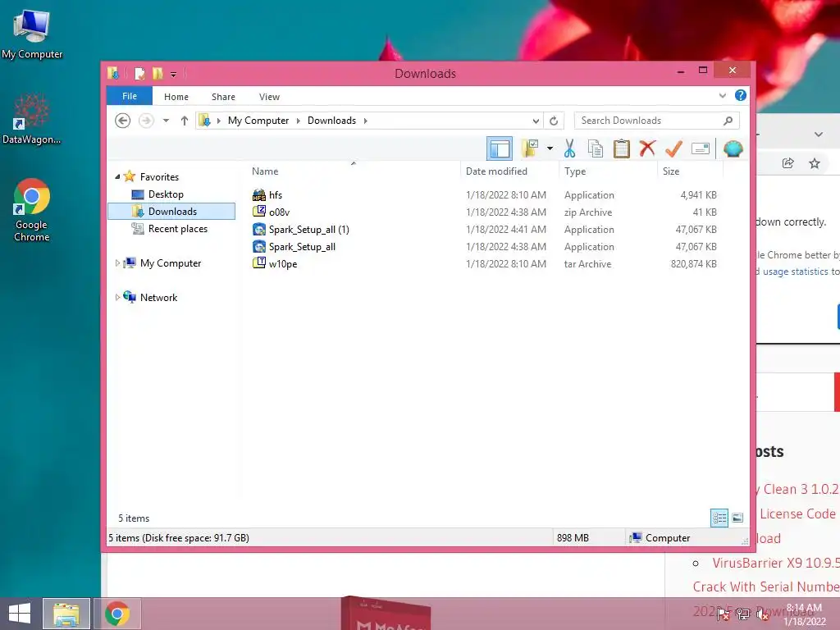
Task: Click the Copy icon in toolbar
Action: (596, 148)
